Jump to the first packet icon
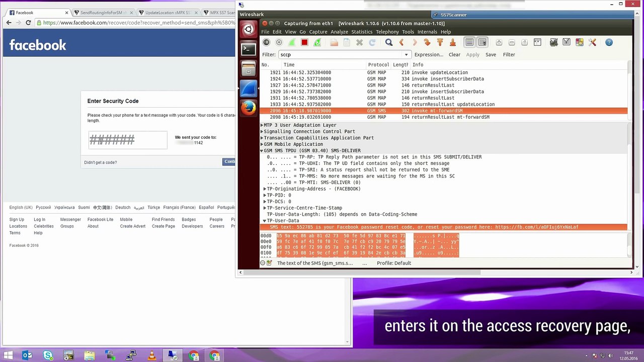 440,43
